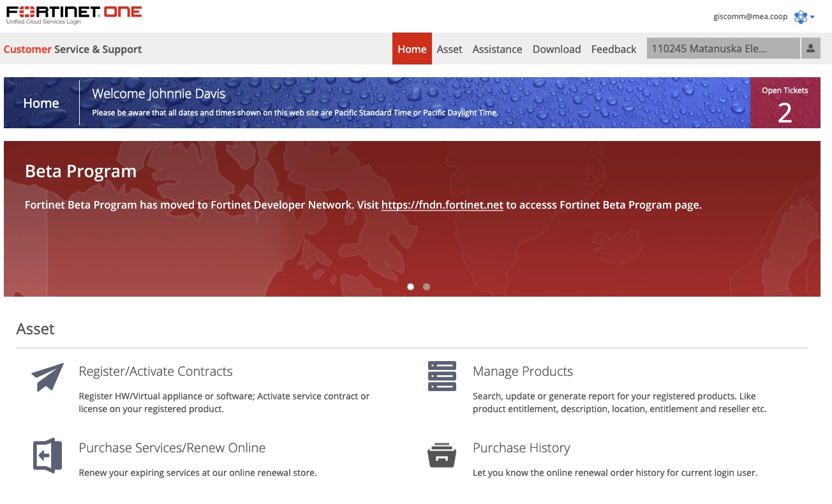Expand the dropdown arrow next to the apps icon
This screenshot has height=504, width=832.
(813, 17)
